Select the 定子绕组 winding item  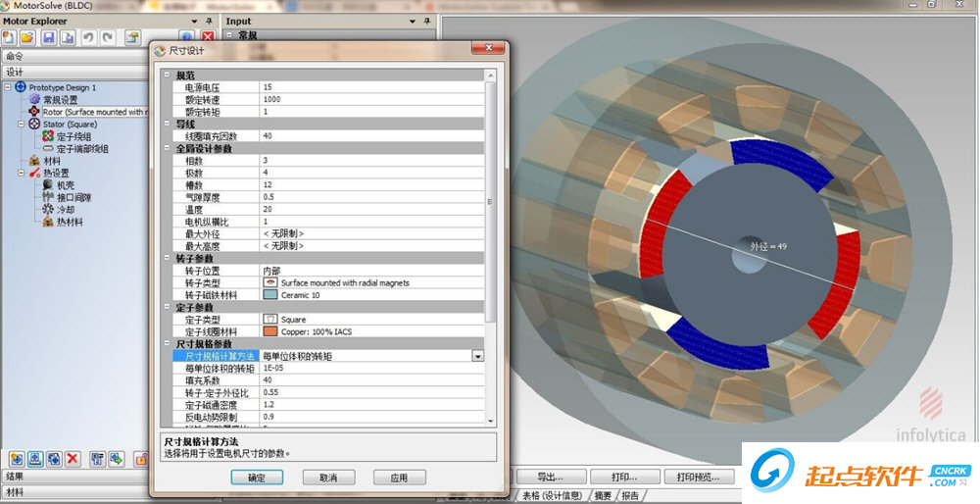(x=74, y=136)
